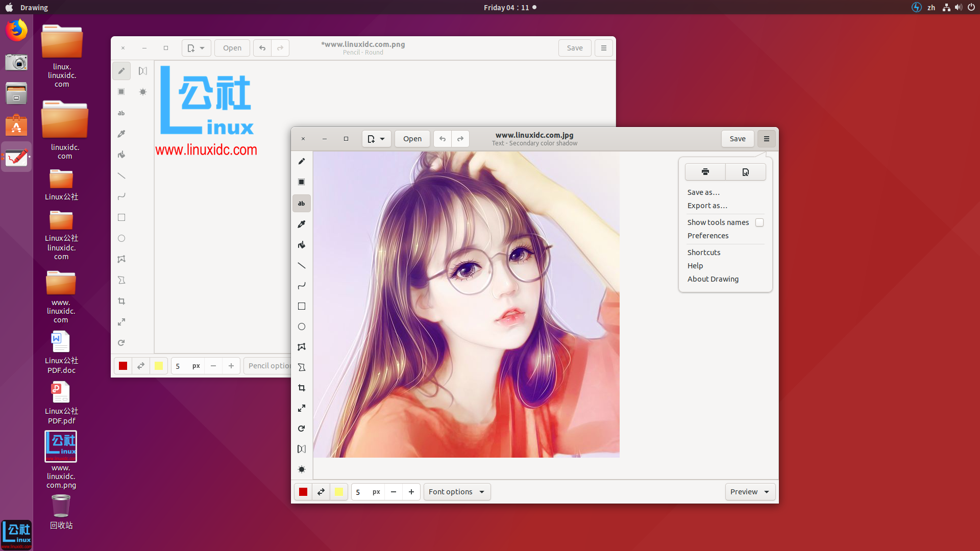The image size is (980, 551).
Task: Increase tool size with plus in the front window
Action: click(x=411, y=492)
